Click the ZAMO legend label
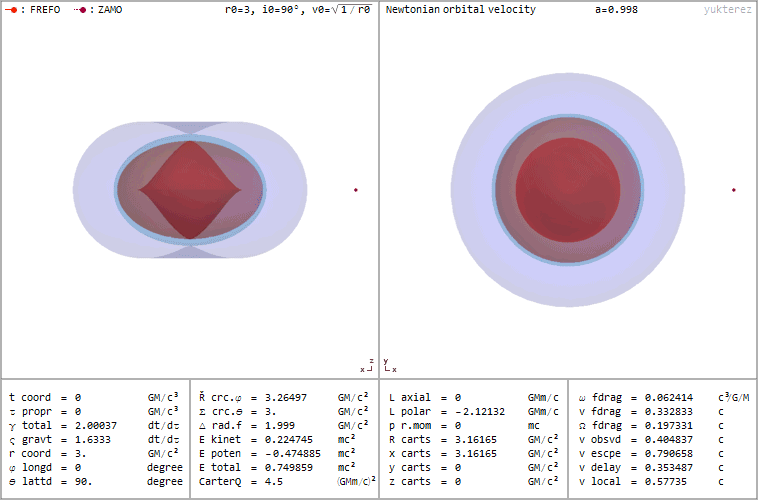758x500 pixels. click(x=110, y=10)
